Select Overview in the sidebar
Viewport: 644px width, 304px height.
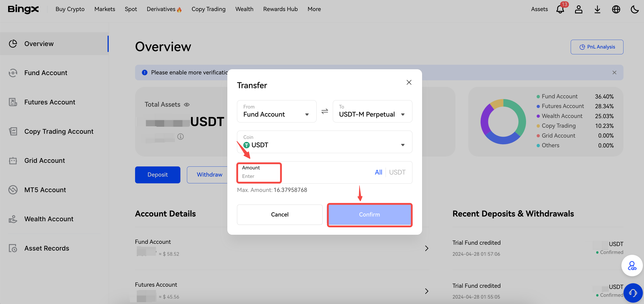tap(54, 44)
